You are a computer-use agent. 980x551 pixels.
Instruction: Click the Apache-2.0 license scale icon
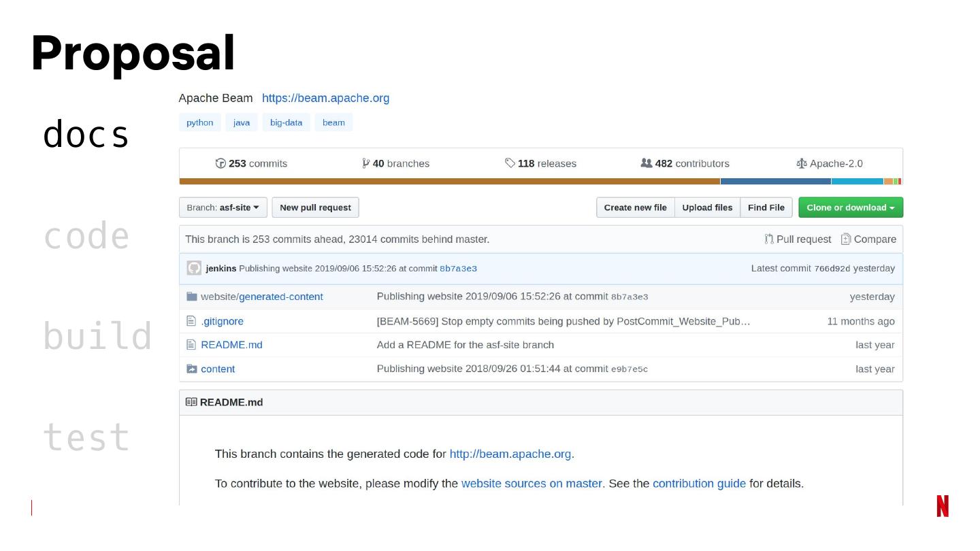802,163
